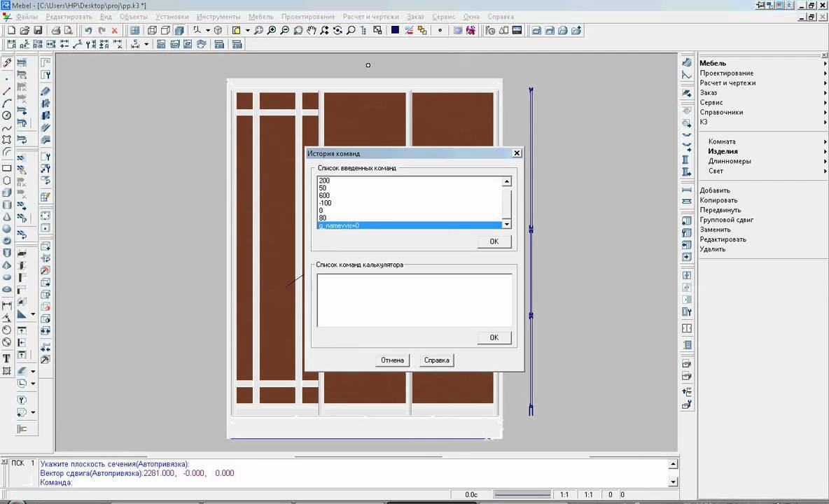Select the hand Pan tool icon

point(311,31)
